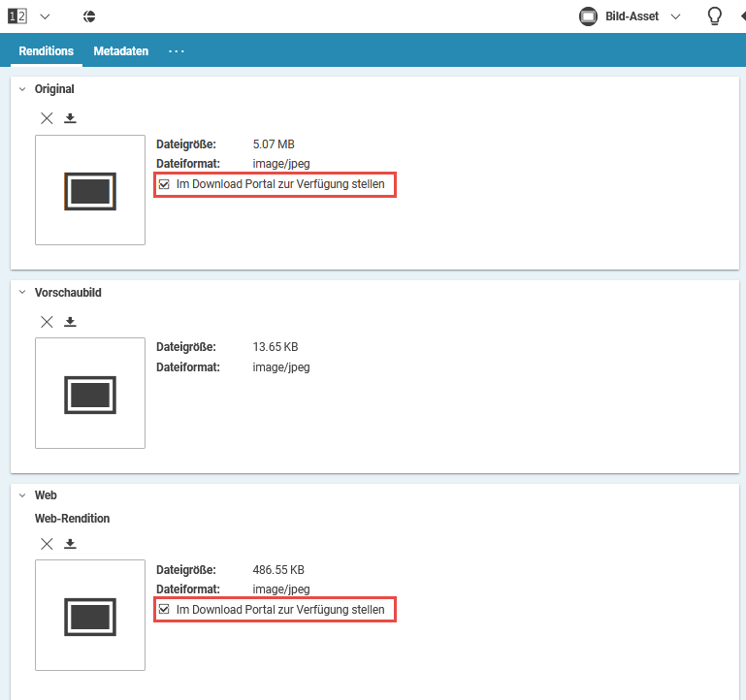Click the lightbulb hints icon
The image size is (746, 700).
pyautogui.click(x=714, y=16)
